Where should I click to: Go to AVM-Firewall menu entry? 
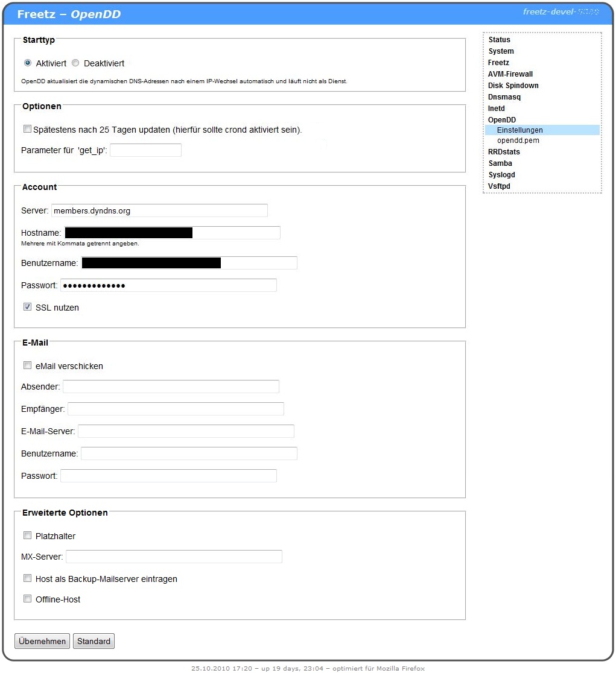tap(510, 74)
